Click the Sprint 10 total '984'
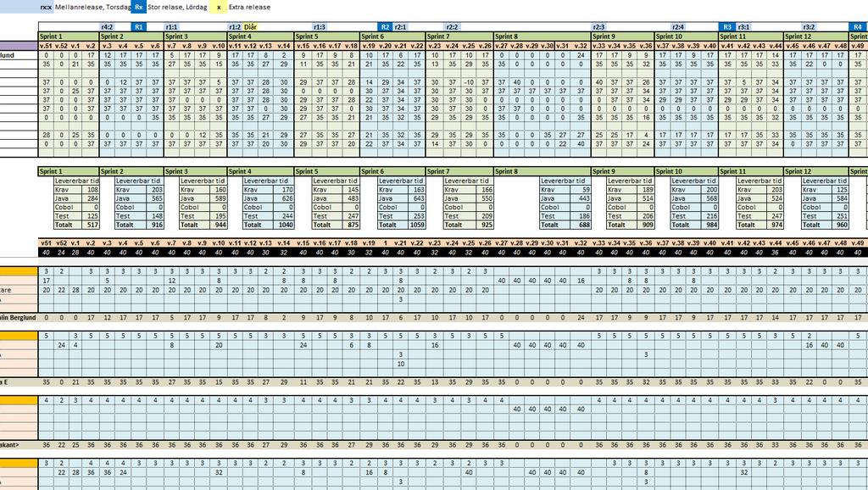 (x=711, y=225)
